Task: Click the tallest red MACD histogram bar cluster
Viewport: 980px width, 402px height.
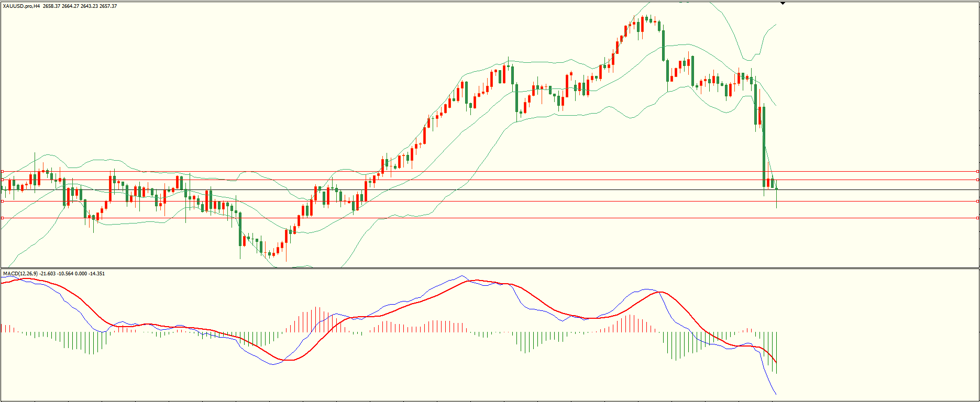Action: [317, 319]
